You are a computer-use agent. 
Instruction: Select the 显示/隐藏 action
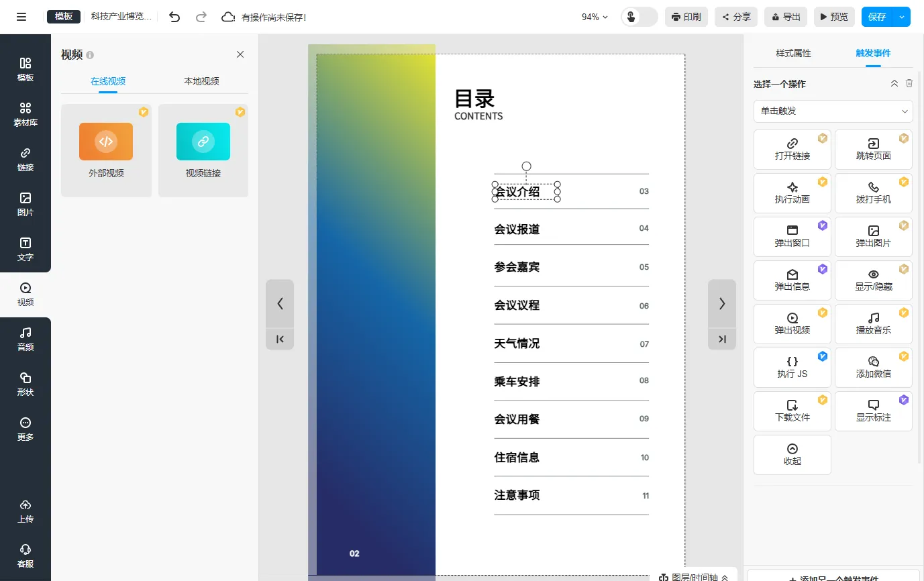click(x=874, y=280)
